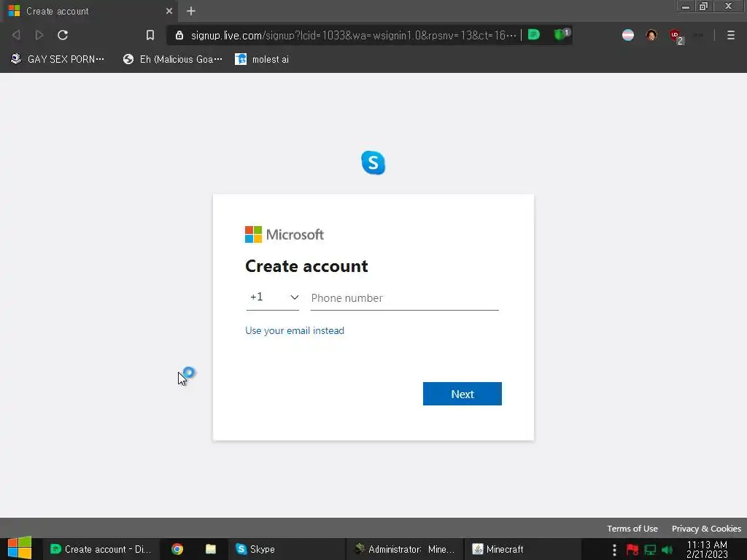Bookmark this page with the bookmark icon
Image resolution: width=747 pixels, height=560 pixels.
click(x=150, y=35)
